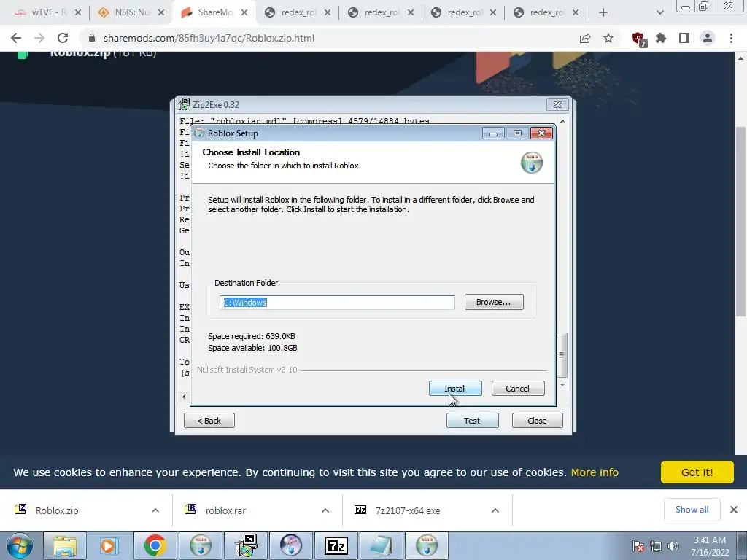
Task: Open the tab search dropdown arrow
Action: point(659,12)
